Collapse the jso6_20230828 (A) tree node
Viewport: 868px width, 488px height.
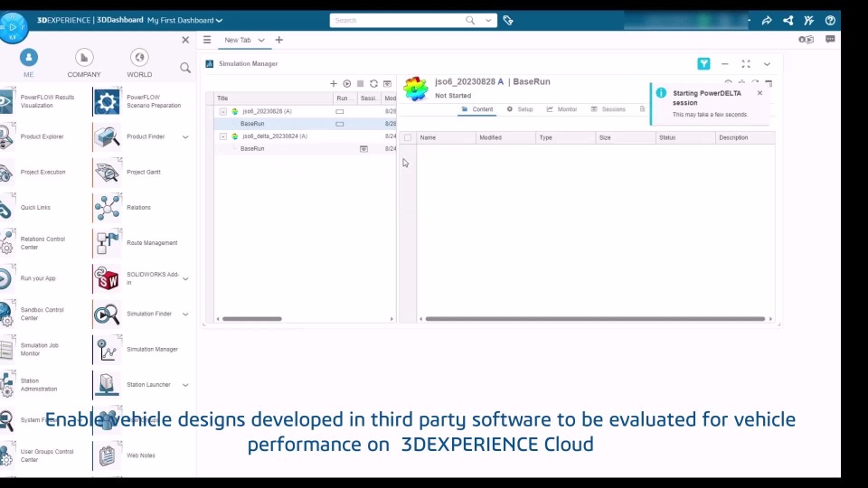point(223,111)
